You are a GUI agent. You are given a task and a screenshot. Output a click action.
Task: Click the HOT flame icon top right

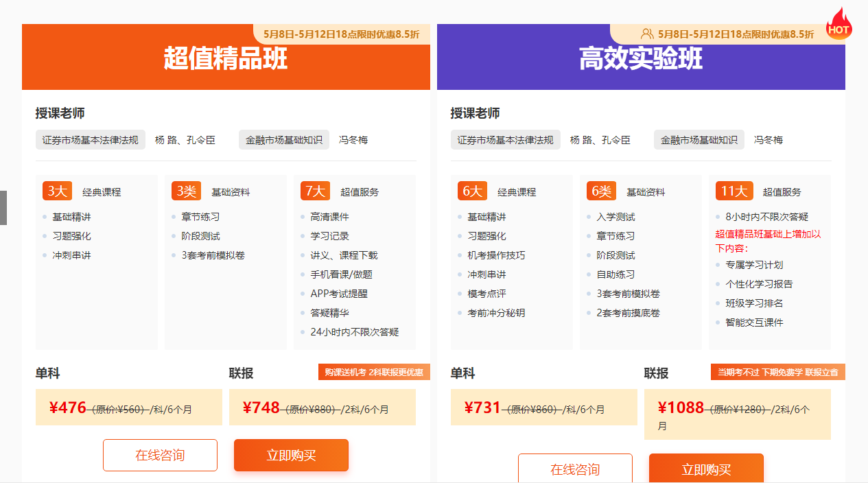(x=838, y=25)
